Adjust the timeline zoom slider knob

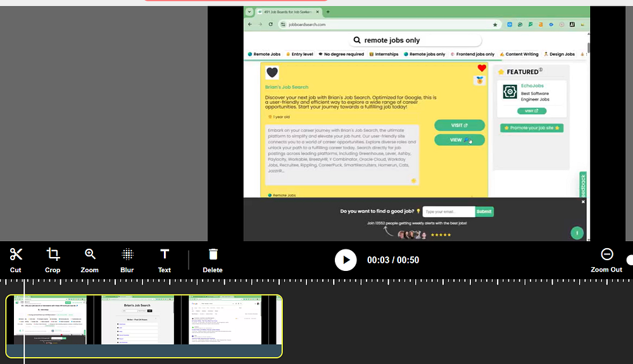pos(630,260)
